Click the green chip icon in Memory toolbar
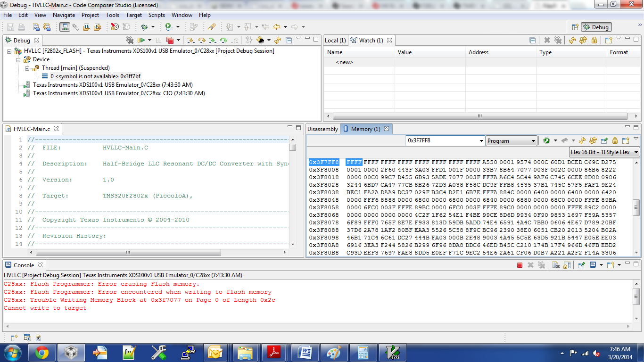 547,140
